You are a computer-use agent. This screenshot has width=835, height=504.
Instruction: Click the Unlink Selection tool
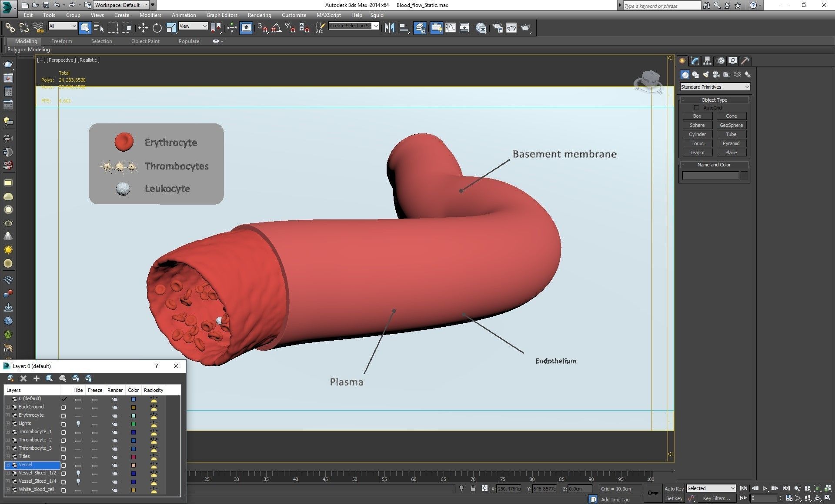(24, 28)
